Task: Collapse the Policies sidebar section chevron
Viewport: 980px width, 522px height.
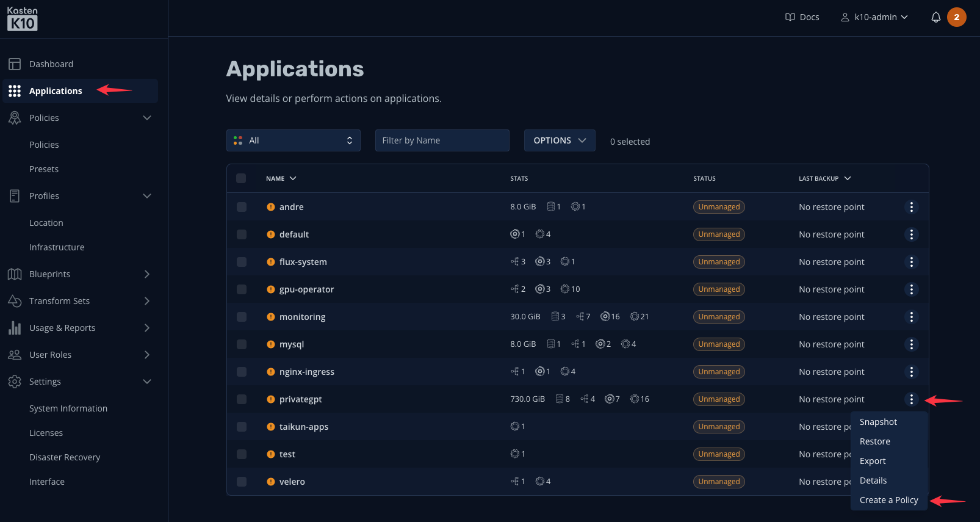Action: pyautogui.click(x=147, y=118)
